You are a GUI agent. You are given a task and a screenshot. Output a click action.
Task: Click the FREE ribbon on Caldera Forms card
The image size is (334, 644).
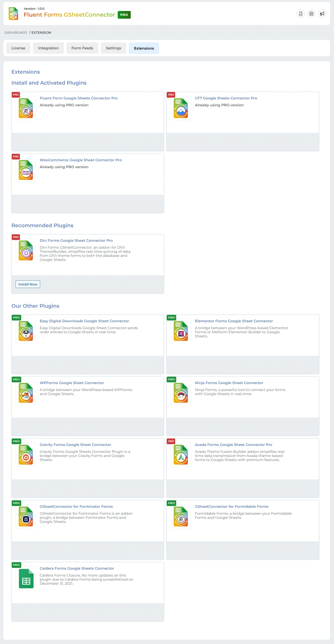tap(16, 565)
